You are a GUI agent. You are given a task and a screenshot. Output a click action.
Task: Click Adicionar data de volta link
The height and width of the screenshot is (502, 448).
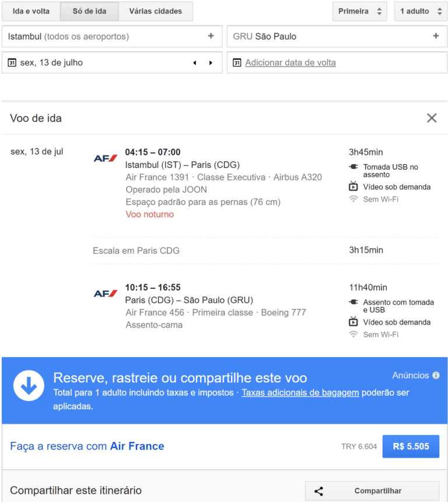(x=290, y=63)
